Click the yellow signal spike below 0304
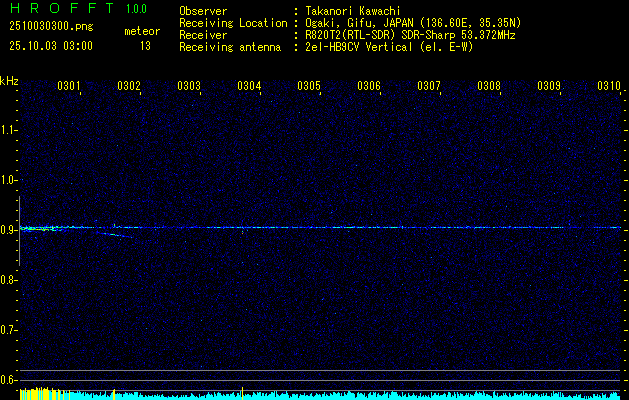Screen dimensions: 629x400 pos(242,393)
